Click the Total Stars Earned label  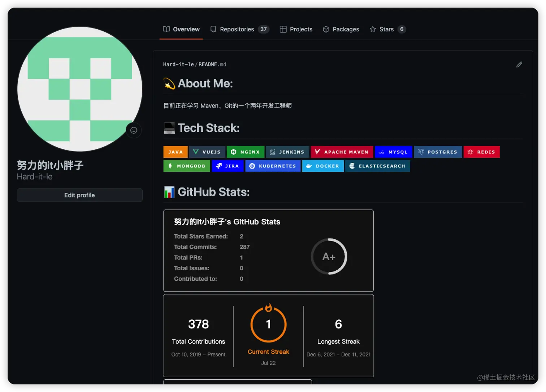201,236
